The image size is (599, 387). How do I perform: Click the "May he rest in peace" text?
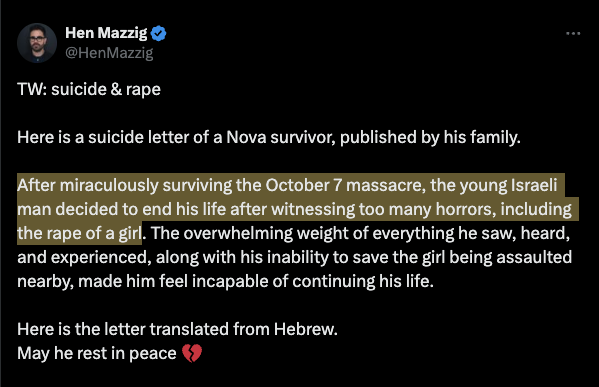click(x=97, y=353)
